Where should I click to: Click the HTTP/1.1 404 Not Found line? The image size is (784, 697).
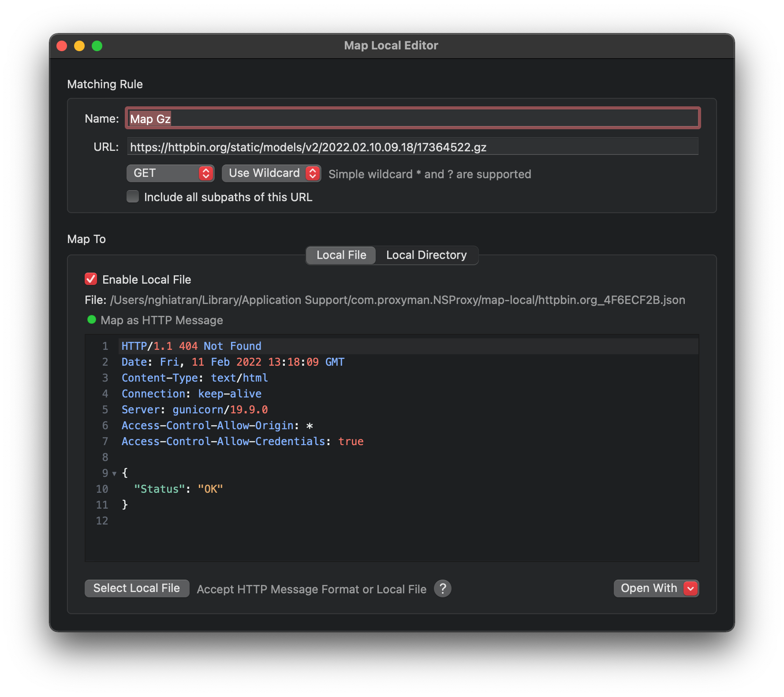191,346
